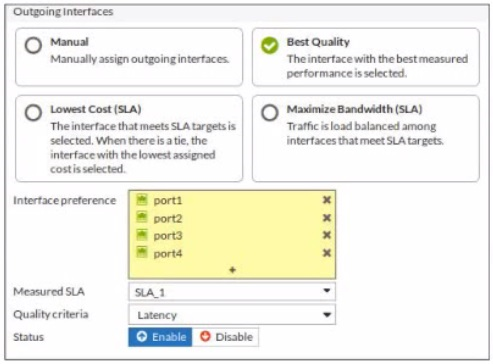Click the port2 interface icon
493x364 pixels.
[142, 218]
